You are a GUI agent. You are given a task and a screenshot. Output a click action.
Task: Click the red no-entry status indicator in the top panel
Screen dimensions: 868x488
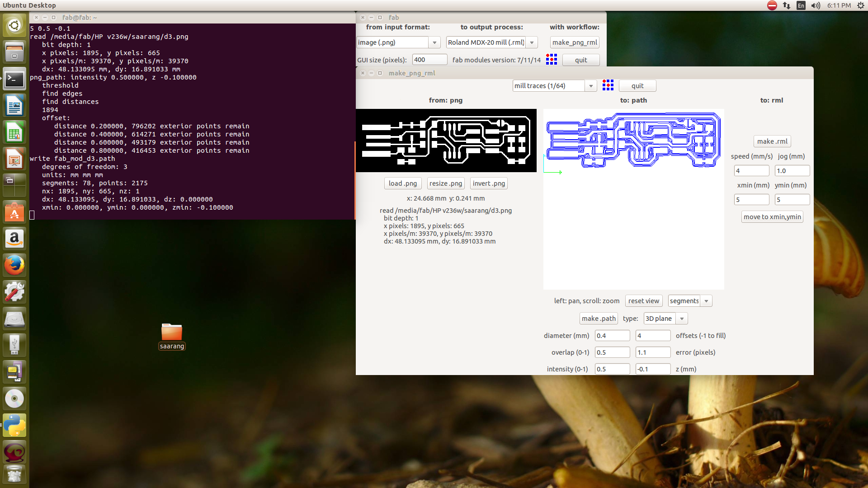point(772,5)
